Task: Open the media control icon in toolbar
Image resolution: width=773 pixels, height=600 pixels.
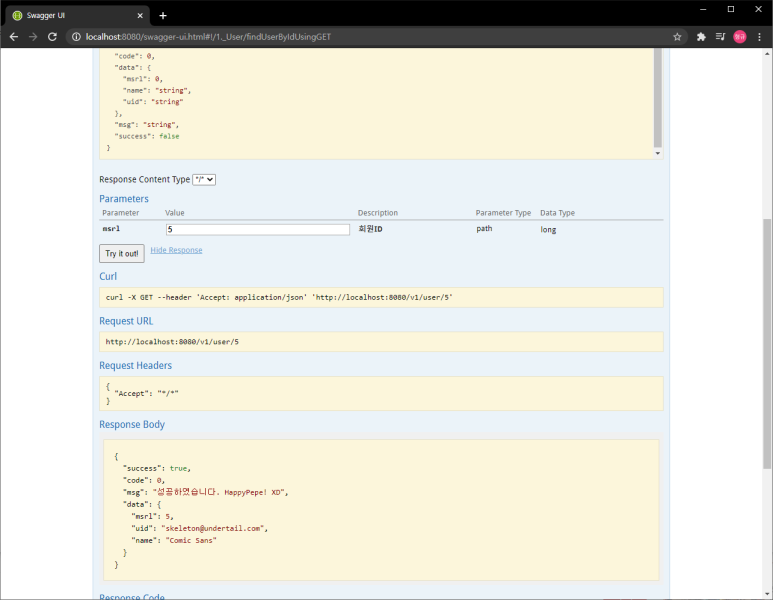Action: pos(720,37)
